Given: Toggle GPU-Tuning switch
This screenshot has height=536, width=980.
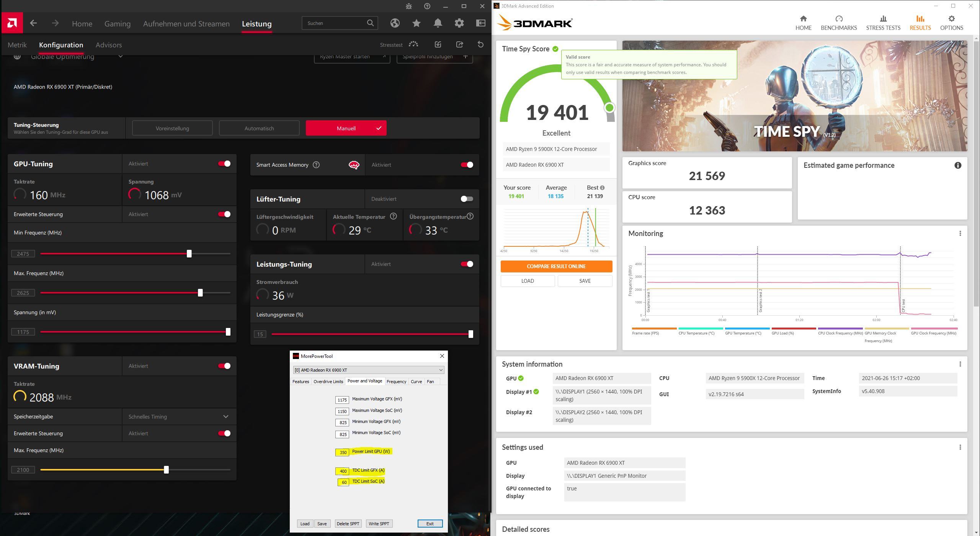Looking at the screenshot, I should 224,164.
